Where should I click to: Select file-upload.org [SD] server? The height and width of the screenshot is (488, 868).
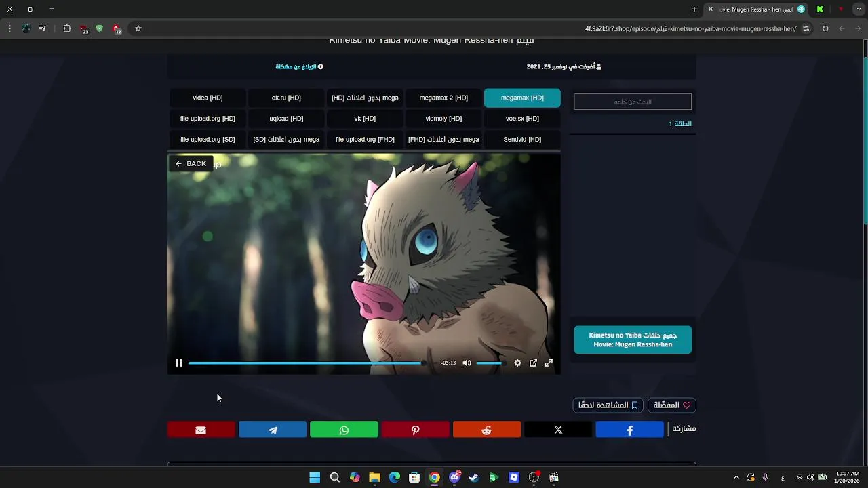click(x=208, y=140)
